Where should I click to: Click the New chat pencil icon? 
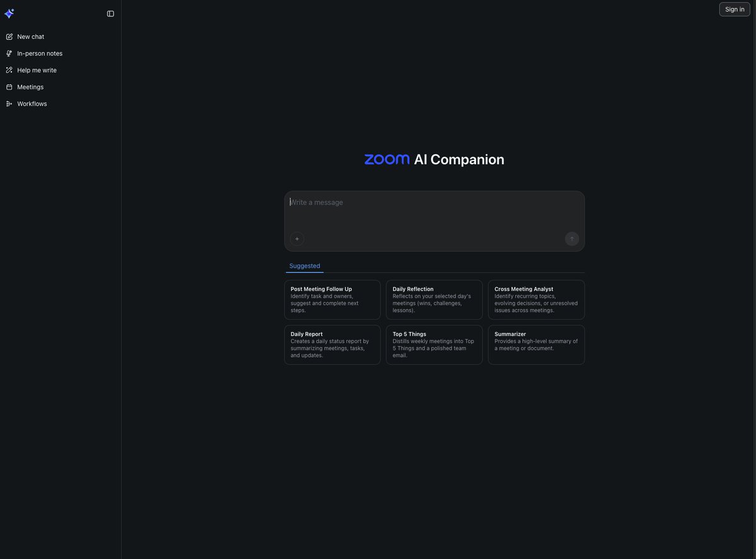click(x=9, y=37)
